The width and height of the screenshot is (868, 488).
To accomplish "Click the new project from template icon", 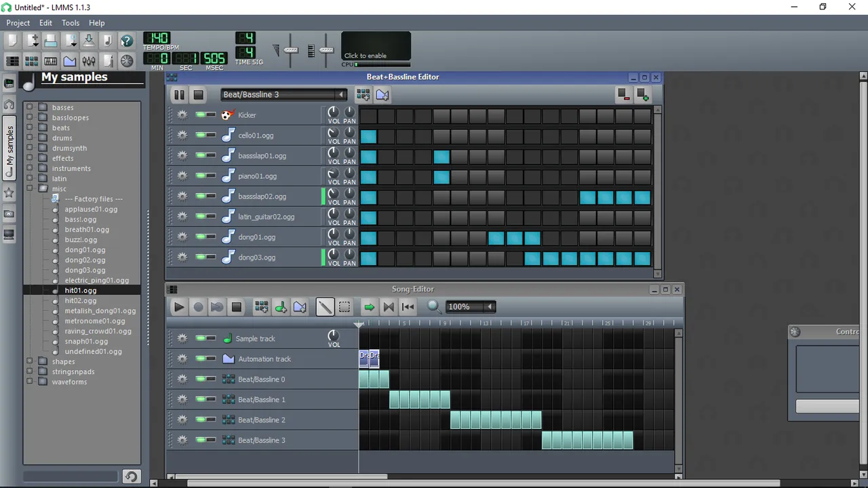I will click(32, 41).
